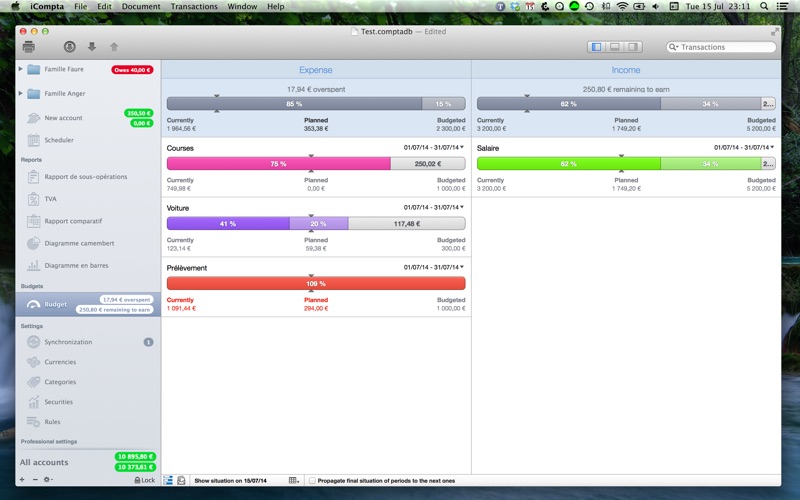Screen dimensions: 800x500
Task: Enter fullscreen with window corner arrows
Action: pos(774,32)
